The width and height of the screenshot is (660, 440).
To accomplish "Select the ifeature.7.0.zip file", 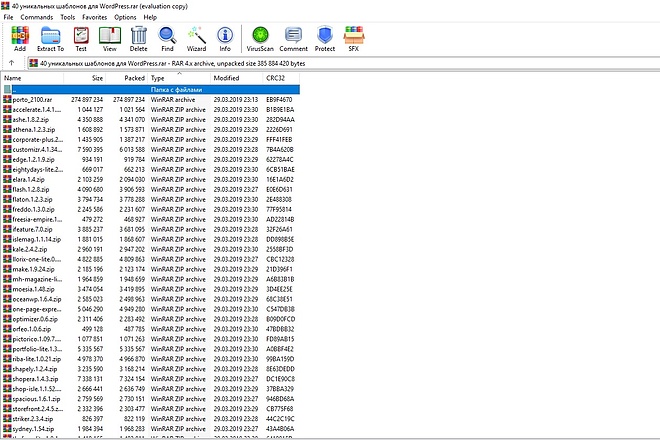I will (32, 229).
